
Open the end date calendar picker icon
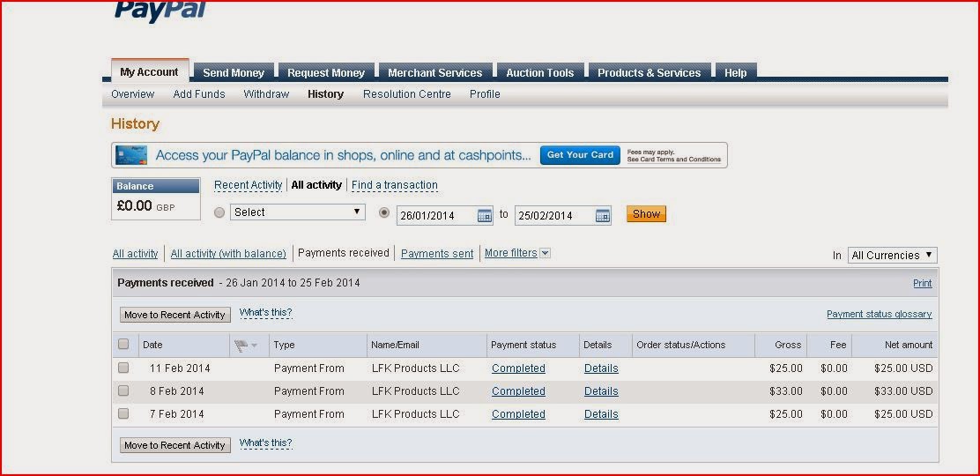coord(603,216)
